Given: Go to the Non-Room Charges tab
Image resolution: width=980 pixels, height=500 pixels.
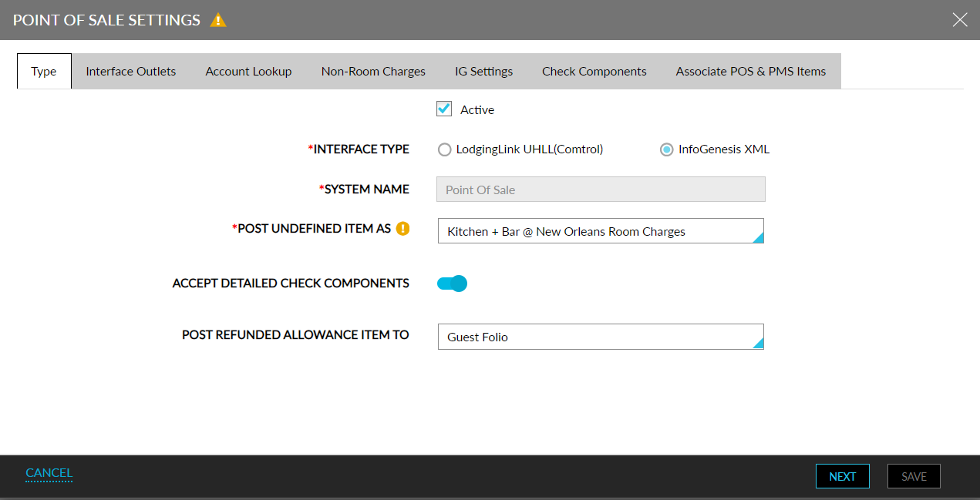Looking at the screenshot, I should tap(373, 71).
